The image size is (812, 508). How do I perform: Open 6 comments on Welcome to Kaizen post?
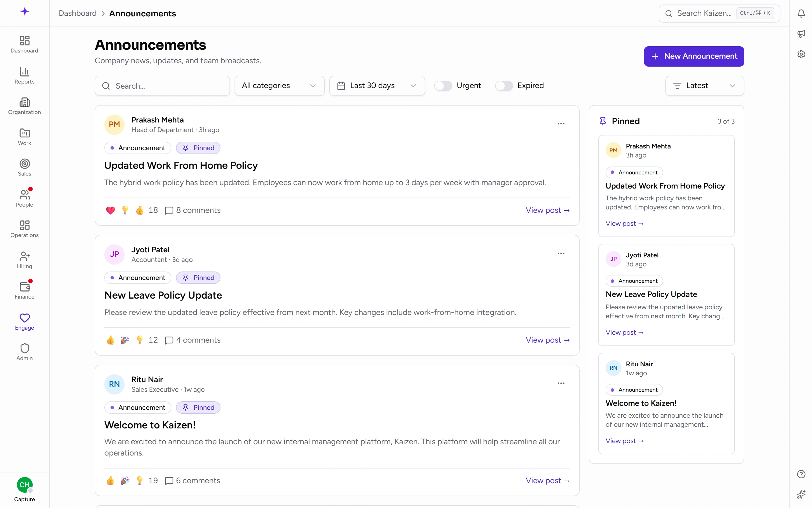[193, 481]
